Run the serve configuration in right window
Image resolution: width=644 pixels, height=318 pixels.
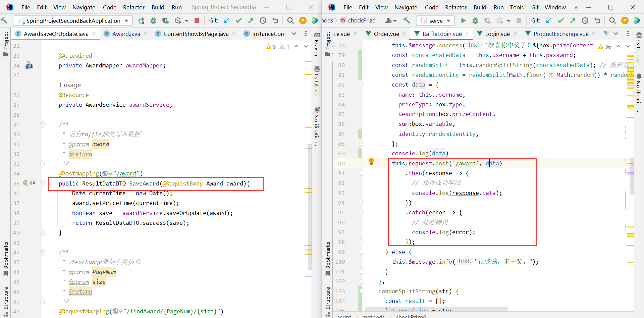pos(463,21)
